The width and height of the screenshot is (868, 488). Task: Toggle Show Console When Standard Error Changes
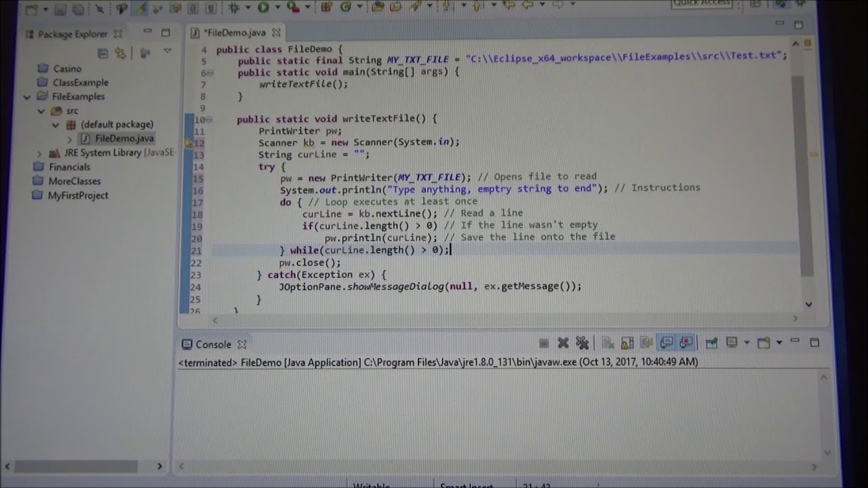click(x=686, y=343)
